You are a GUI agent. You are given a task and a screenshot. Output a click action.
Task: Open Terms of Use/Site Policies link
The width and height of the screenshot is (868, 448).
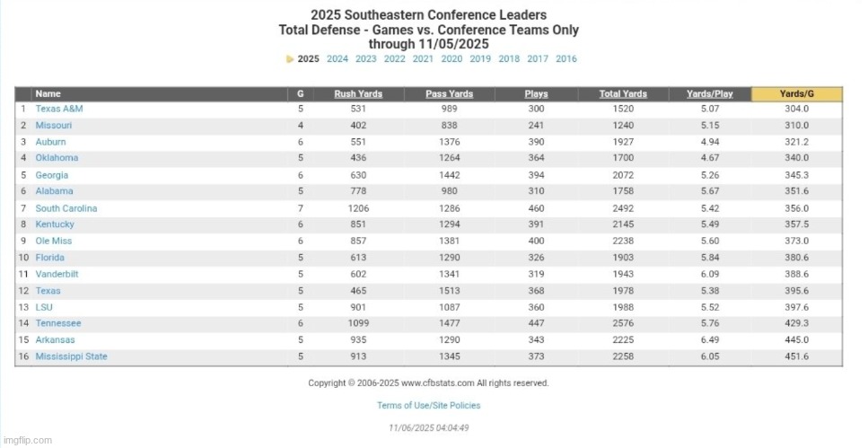coord(428,406)
